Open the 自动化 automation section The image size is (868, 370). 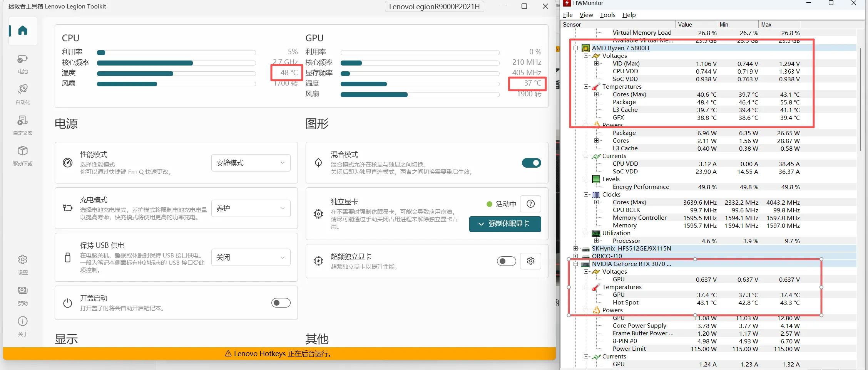point(22,94)
